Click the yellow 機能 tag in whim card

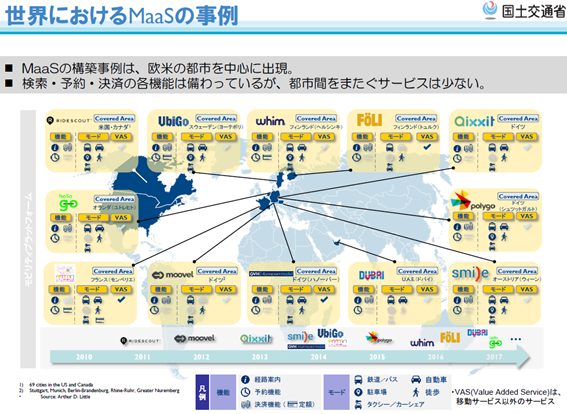tap(262, 137)
